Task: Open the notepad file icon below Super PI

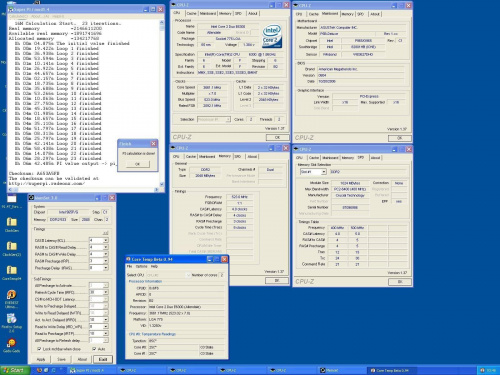Action: point(12,198)
